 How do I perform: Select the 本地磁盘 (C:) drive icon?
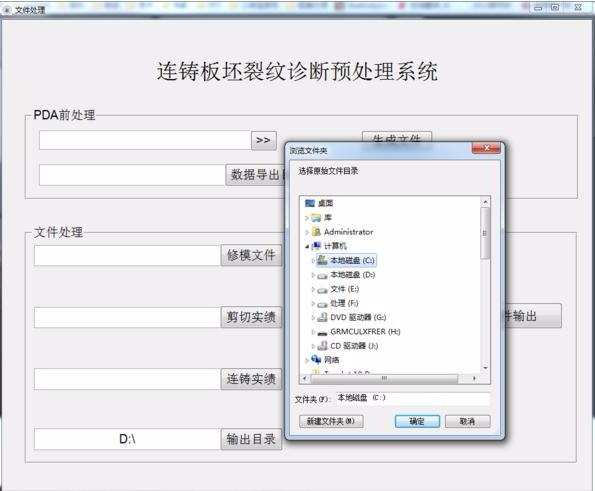tap(322, 260)
